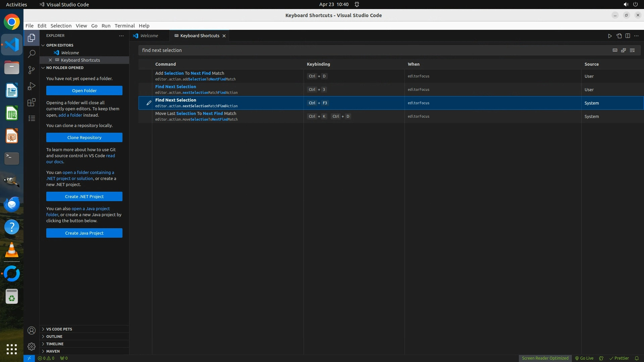Expand the Outline section
Viewport: 644px width, 362px height.
[x=54, y=337]
